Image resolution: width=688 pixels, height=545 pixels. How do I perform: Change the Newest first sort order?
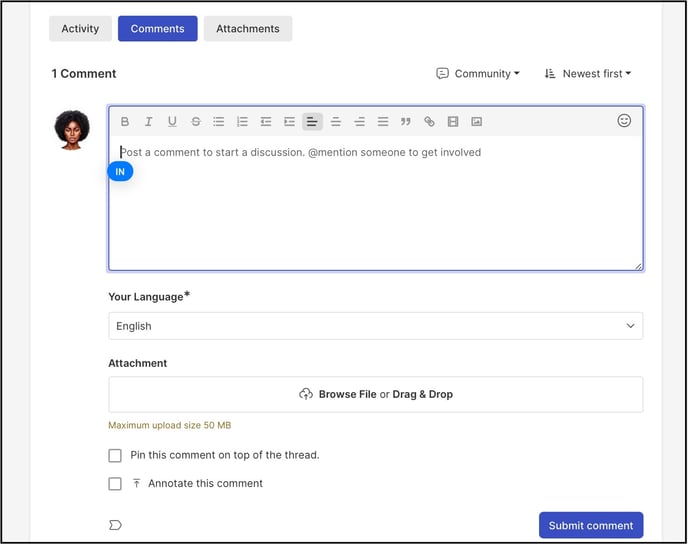[x=588, y=74]
